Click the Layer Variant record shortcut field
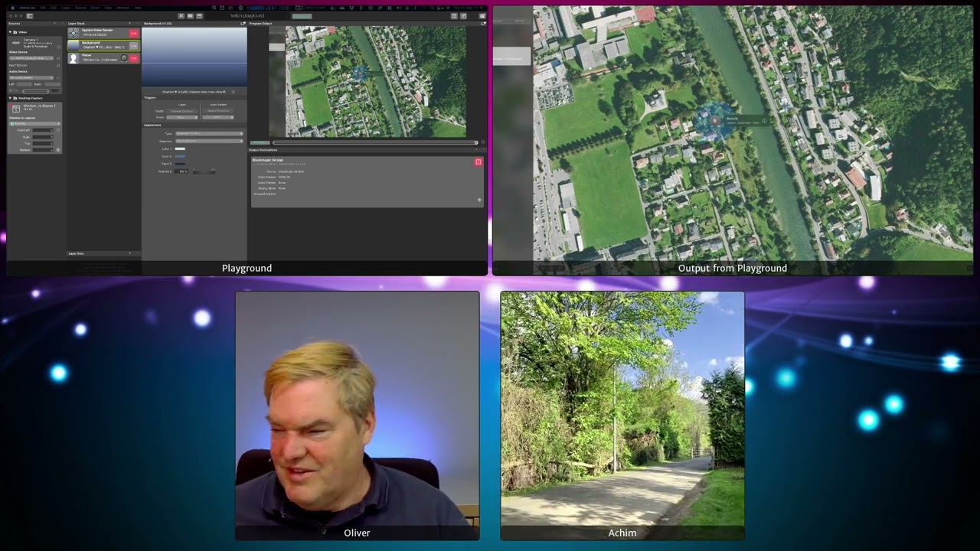Image resolution: width=980 pixels, height=551 pixels. coord(217,111)
